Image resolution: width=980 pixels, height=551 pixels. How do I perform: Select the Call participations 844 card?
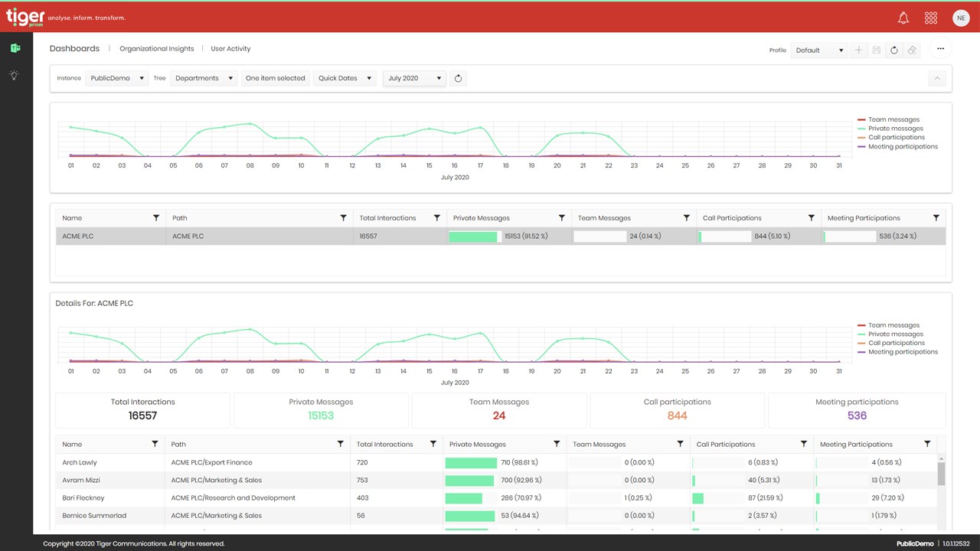pyautogui.click(x=678, y=410)
